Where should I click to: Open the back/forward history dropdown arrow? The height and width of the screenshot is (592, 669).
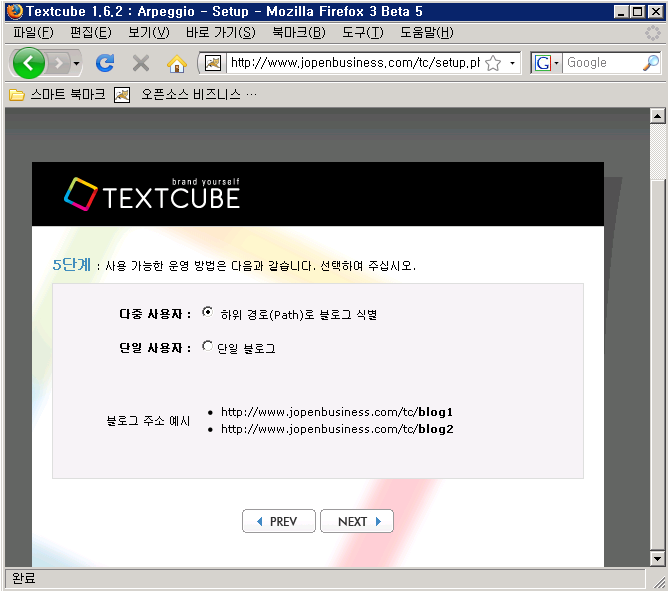pos(76,64)
